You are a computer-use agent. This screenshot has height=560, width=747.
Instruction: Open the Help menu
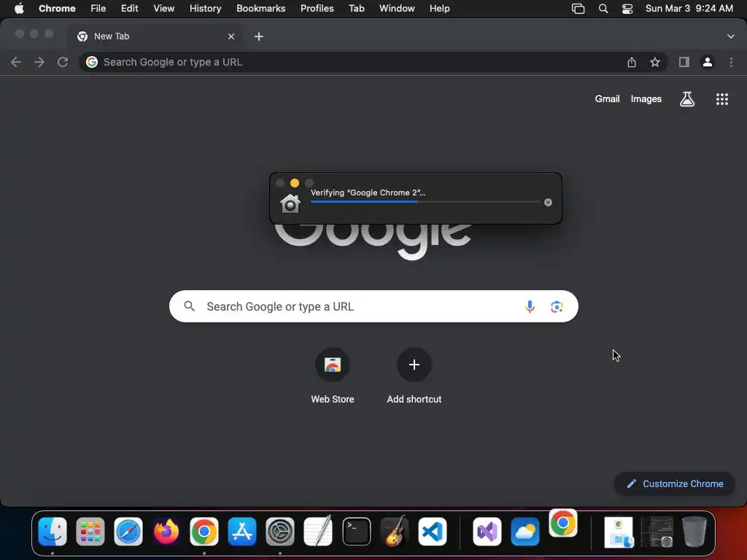pos(439,9)
